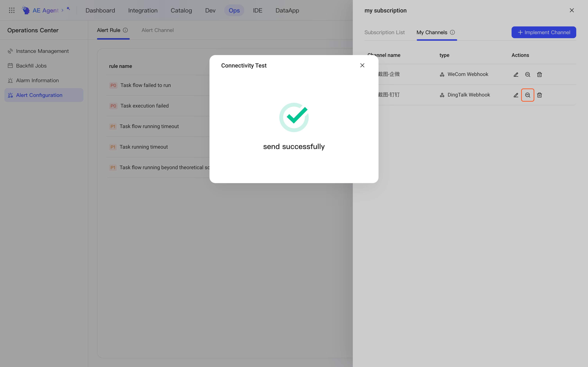
Task: Click the AI sparkle icon near AE Agent
Action: pyautogui.click(x=68, y=9)
